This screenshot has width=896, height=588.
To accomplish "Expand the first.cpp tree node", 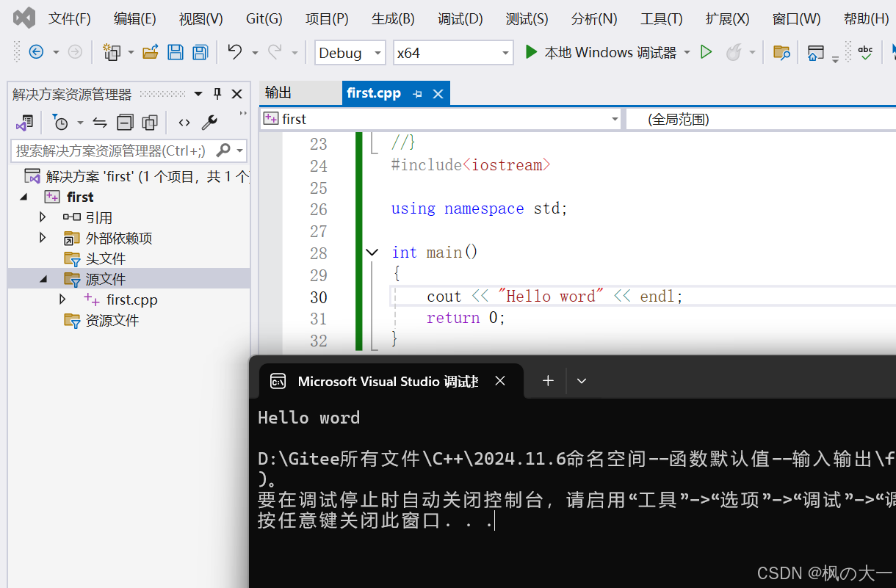I will coord(62,300).
